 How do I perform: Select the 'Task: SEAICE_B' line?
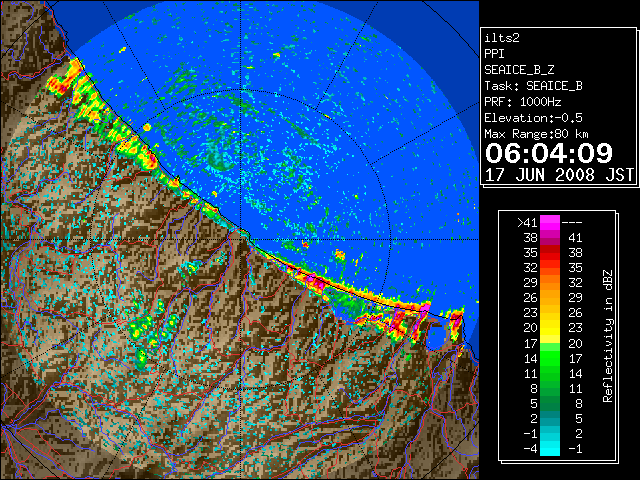[533, 86]
